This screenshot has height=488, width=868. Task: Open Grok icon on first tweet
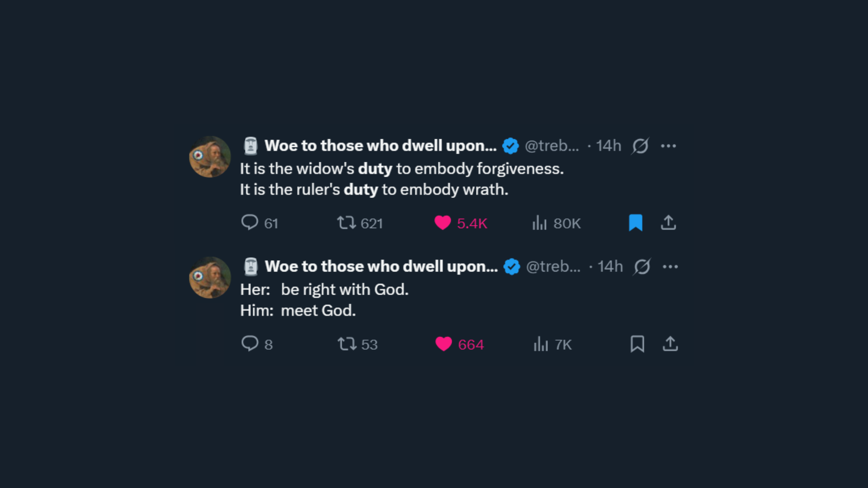[641, 145]
